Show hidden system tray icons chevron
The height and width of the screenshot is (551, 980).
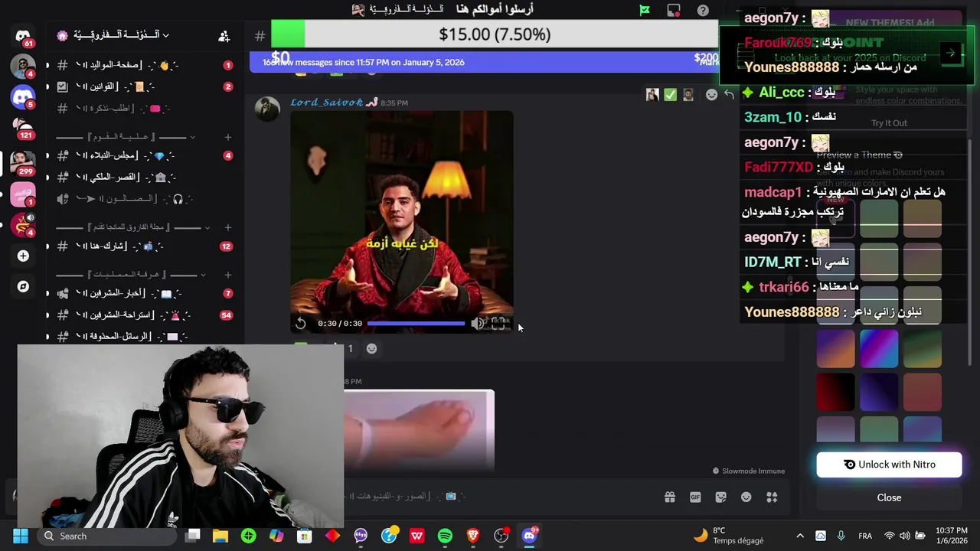click(800, 536)
